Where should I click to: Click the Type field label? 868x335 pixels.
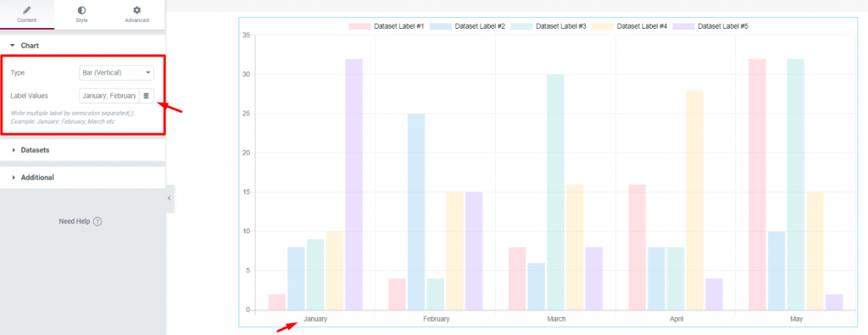[18, 73]
